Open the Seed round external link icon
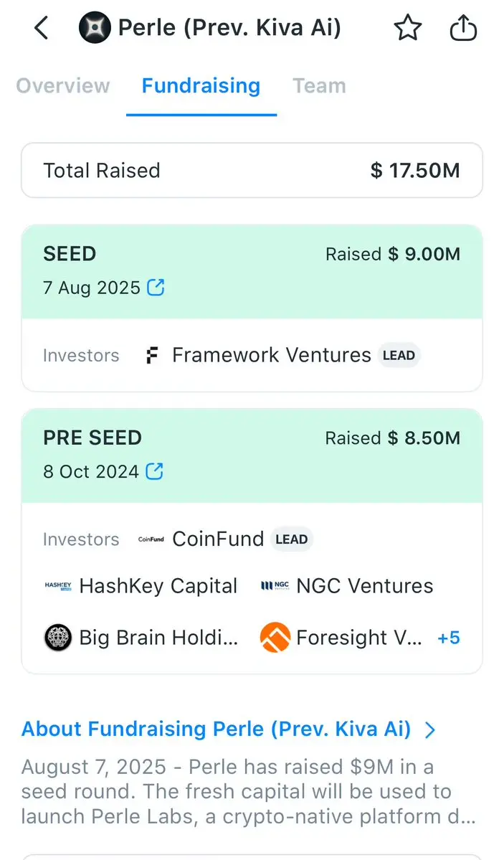The width and height of the screenshot is (504, 860). pyautogui.click(x=156, y=288)
